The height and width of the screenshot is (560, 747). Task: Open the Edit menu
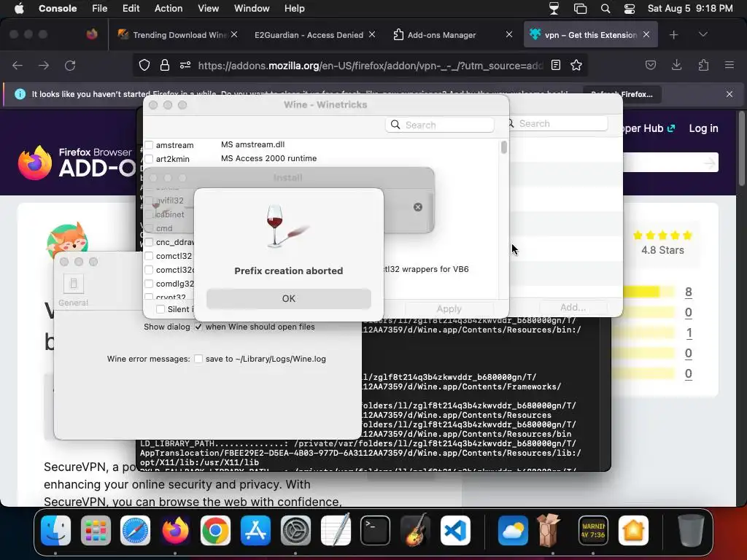[x=131, y=8]
